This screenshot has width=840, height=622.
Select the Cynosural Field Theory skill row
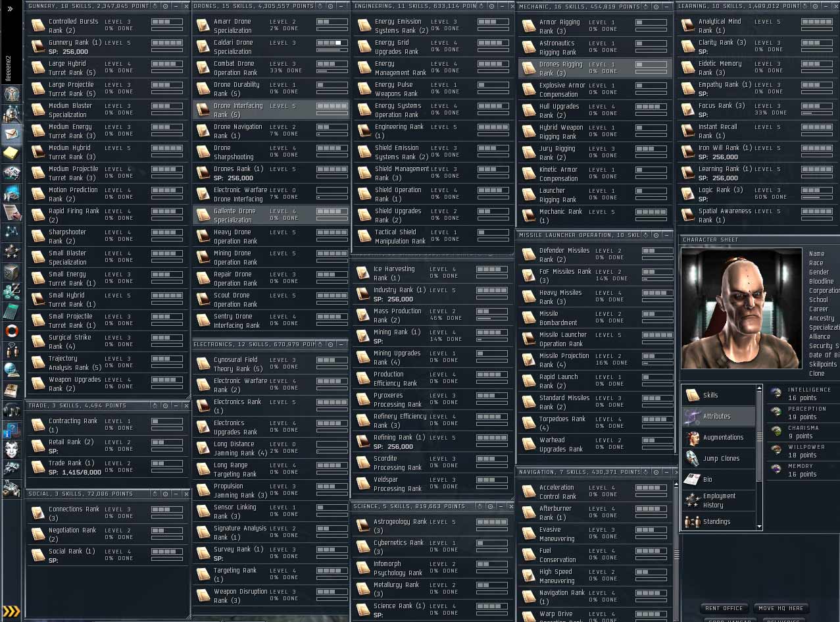pos(270,364)
